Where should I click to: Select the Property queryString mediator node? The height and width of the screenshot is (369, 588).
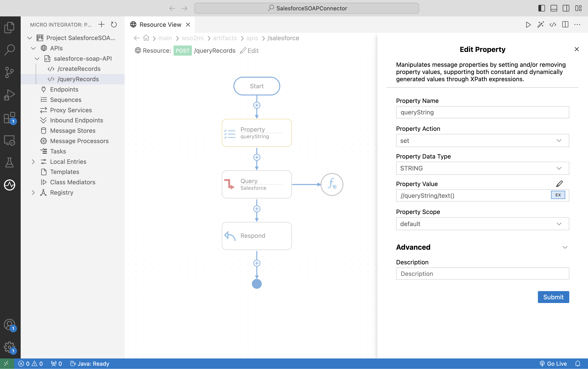pos(257,133)
